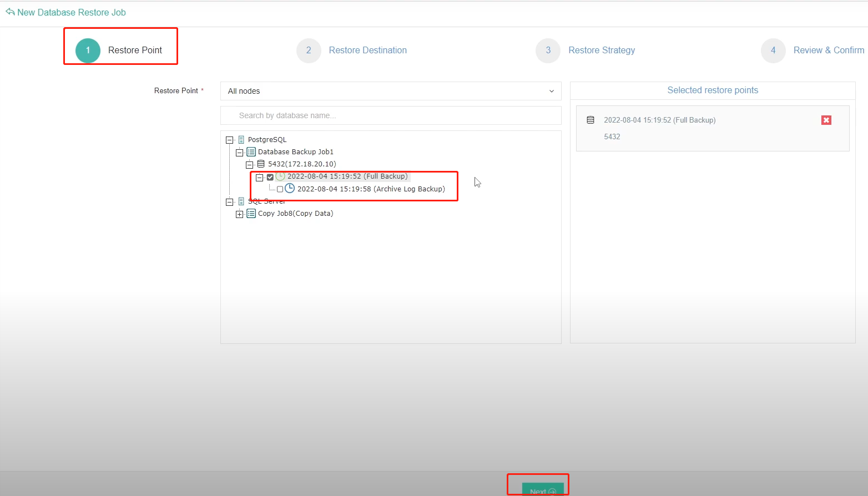This screenshot has width=868, height=496.
Task: Select step 4 circle for Review & Confirm
Action: click(773, 50)
